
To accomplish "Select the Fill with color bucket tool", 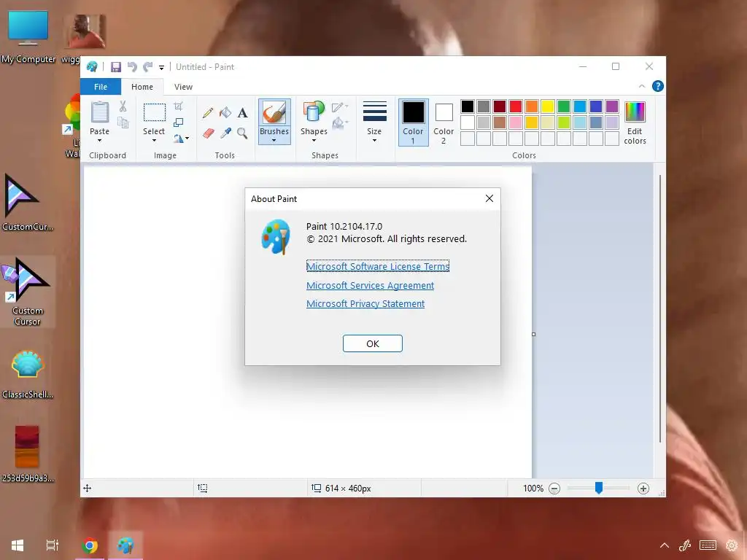I will (225, 113).
